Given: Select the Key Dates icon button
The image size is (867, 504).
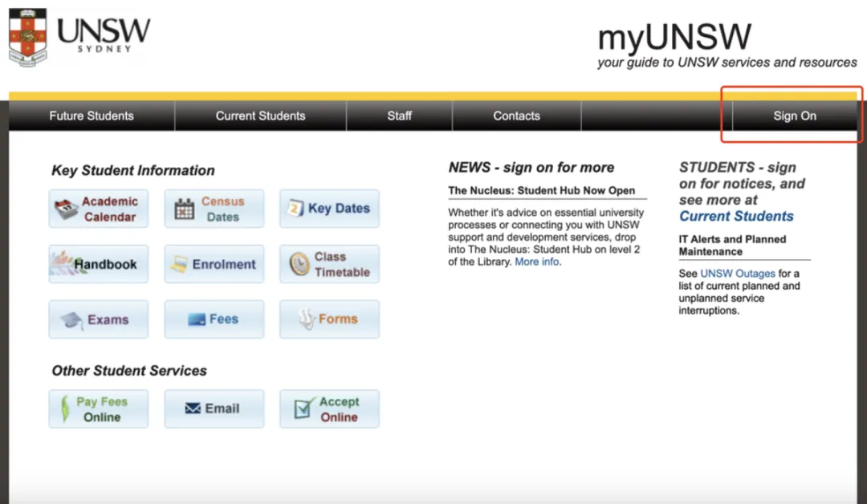Looking at the screenshot, I should point(329,209).
